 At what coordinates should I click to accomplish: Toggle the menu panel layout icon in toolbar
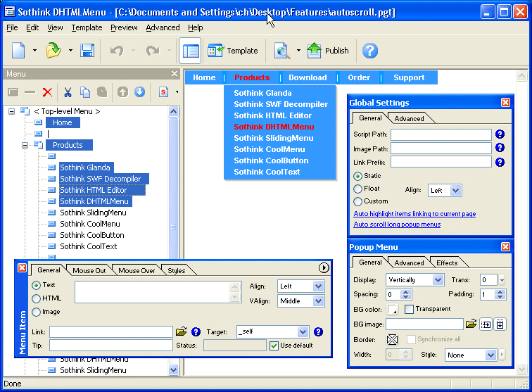click(190, 51)
